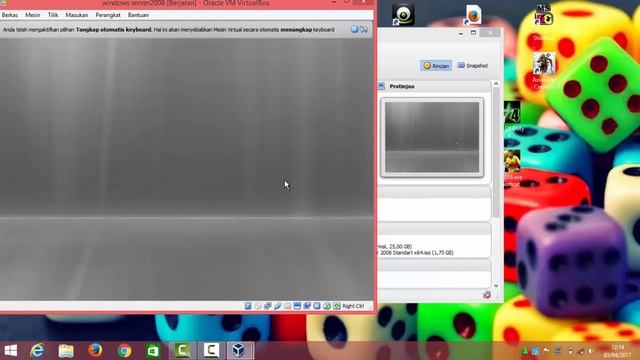Launch Firefox from the taskbar
This screenshot has height=360, width=640.
point(95,351)
